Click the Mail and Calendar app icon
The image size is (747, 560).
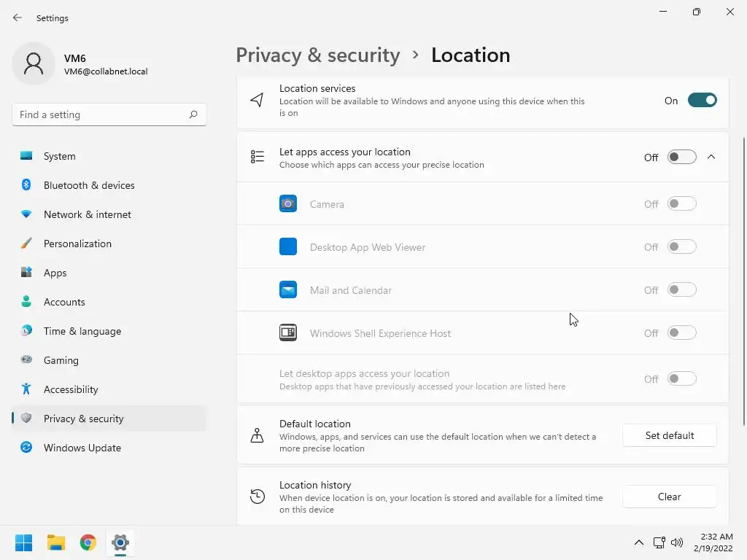[x=288, y=290]
